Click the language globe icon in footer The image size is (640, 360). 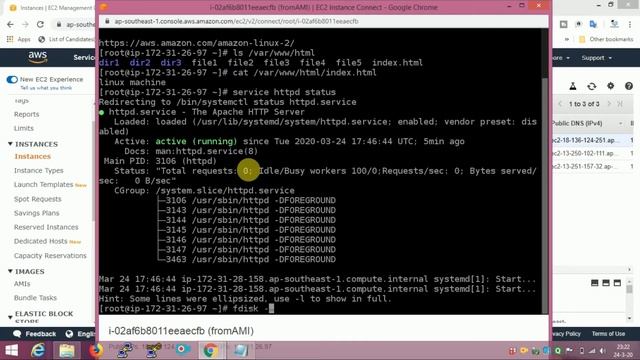coord(69,333)
